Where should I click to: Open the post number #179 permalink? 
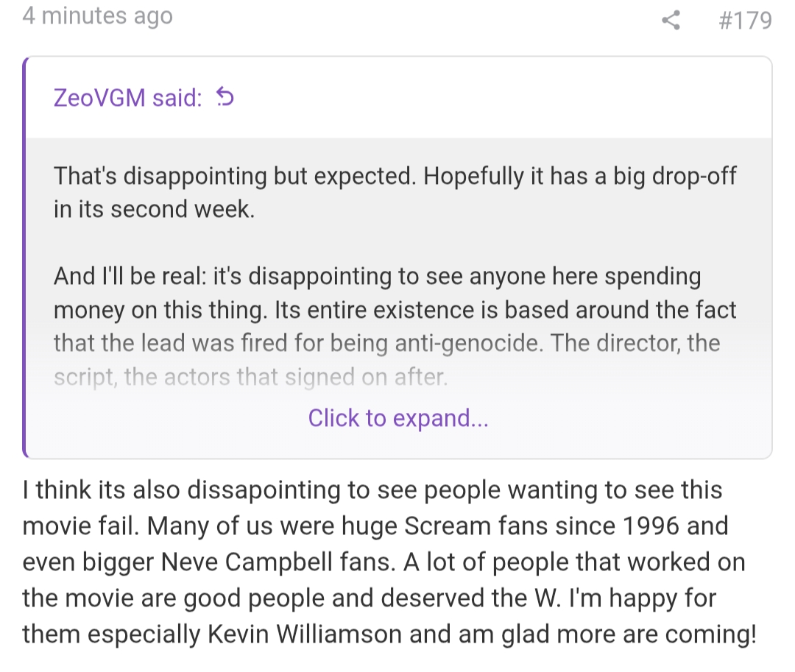point(745,19)
